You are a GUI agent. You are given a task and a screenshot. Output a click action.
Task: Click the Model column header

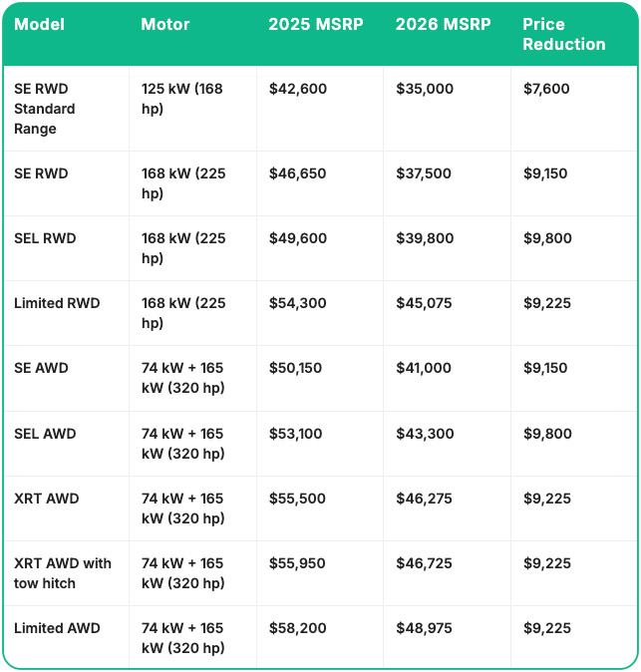point(39,24)
